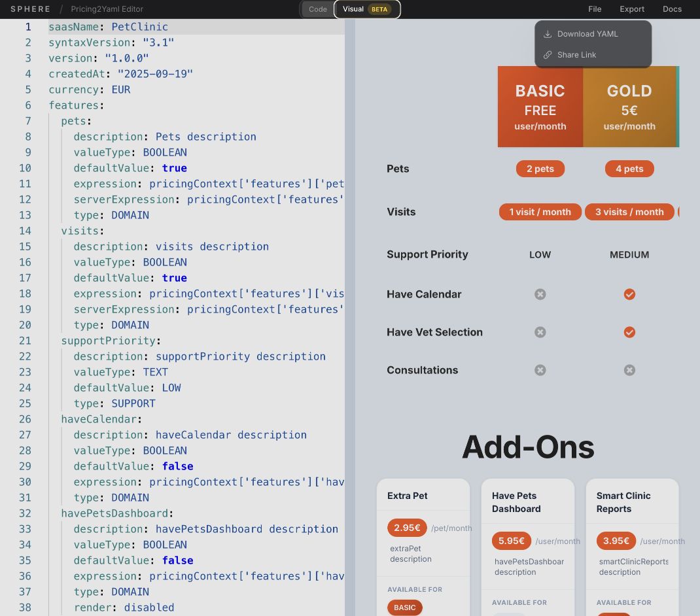Click the version: "1.0.0" code line

coord(98,58)
